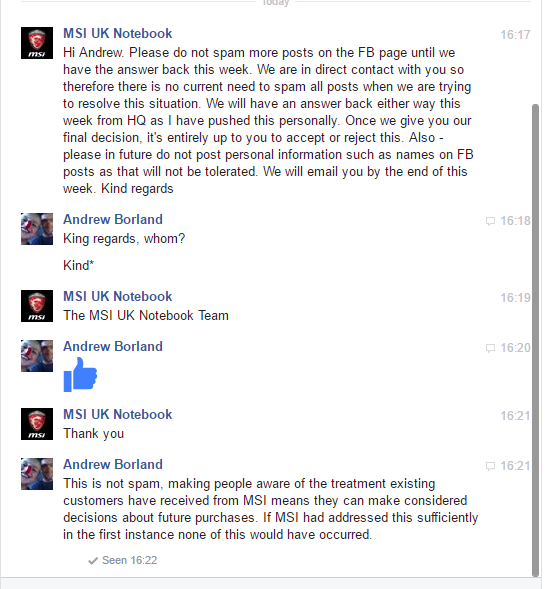Screen dimensions: 548x589
Task: Open MSI UK Notebook name at 16:17
Action: click(x=118, y=33)
